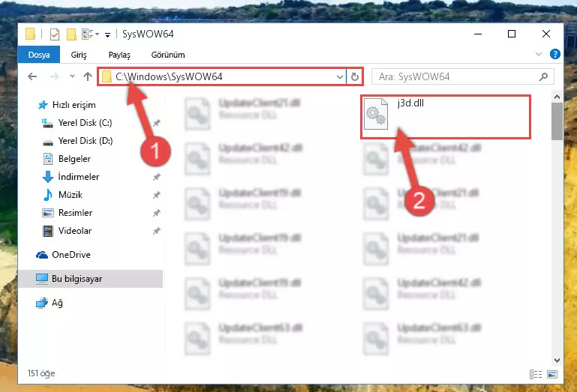Open the recent locations dropdown arrow
The width and height of the screenshot is (577, 392).
(72, 76)
